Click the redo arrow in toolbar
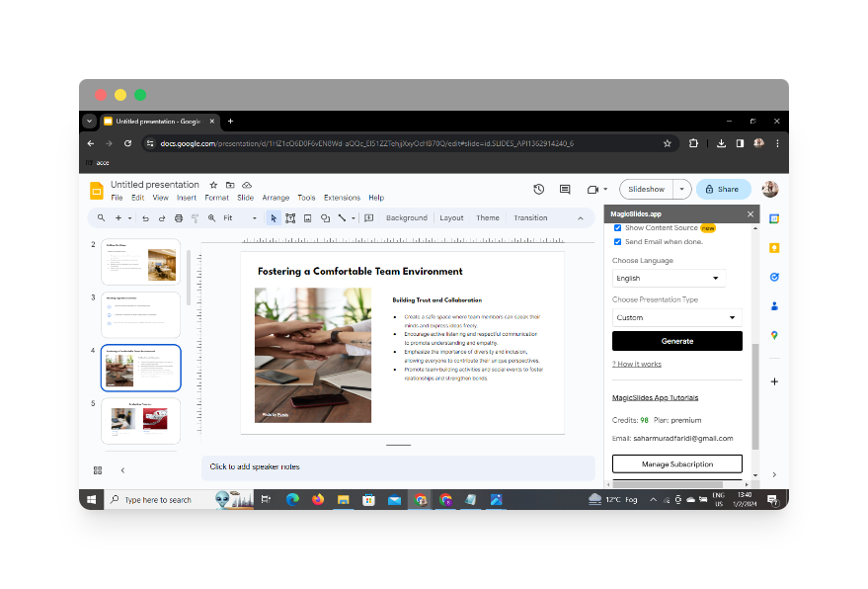 click(162, 218)
